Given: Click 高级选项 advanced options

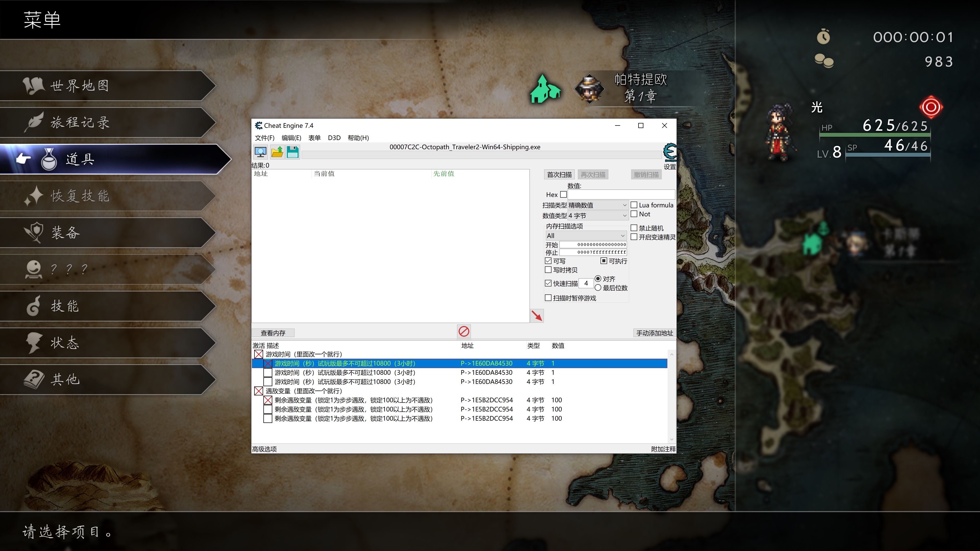Looking at the screenshot, I should pos(264,449).
